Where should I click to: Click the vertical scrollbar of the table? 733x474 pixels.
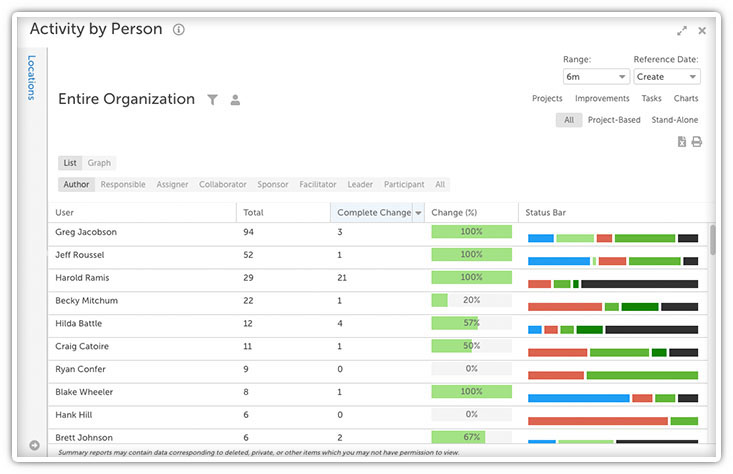point(713,240)
